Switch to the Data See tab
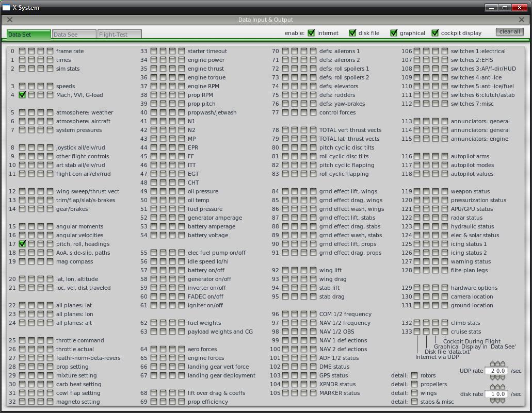Viewport: 532px width, 413px height. pyautogui.click(x=74, y=35)
